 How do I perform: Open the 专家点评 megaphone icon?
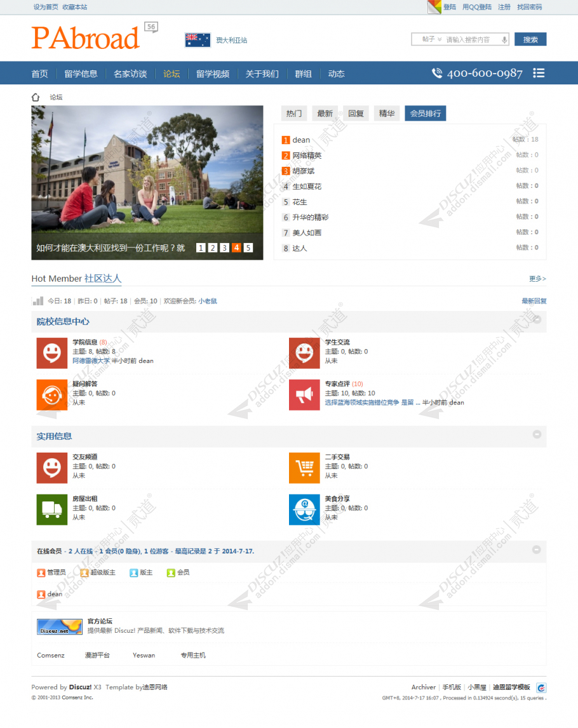click(304, 395)
